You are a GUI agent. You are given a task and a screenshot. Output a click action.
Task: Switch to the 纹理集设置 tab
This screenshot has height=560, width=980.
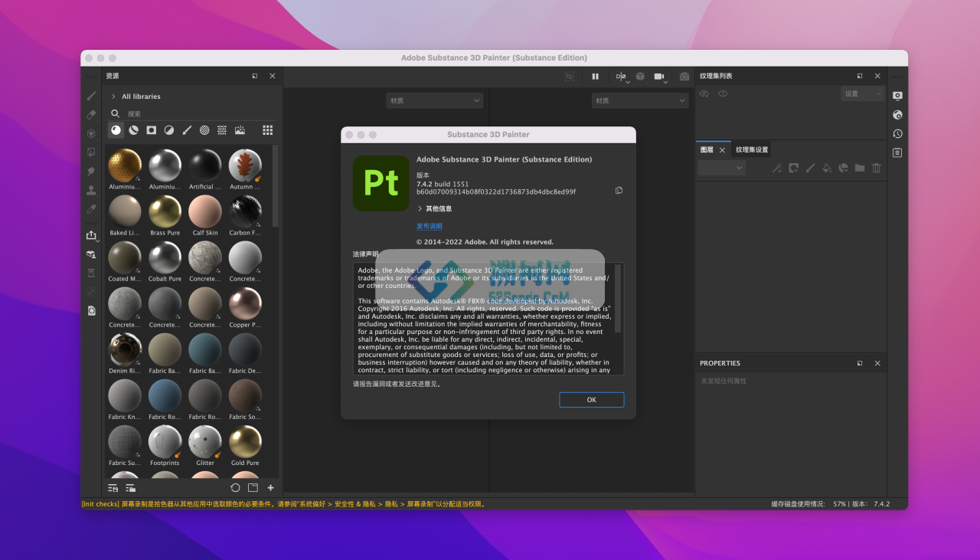[752, 149]
